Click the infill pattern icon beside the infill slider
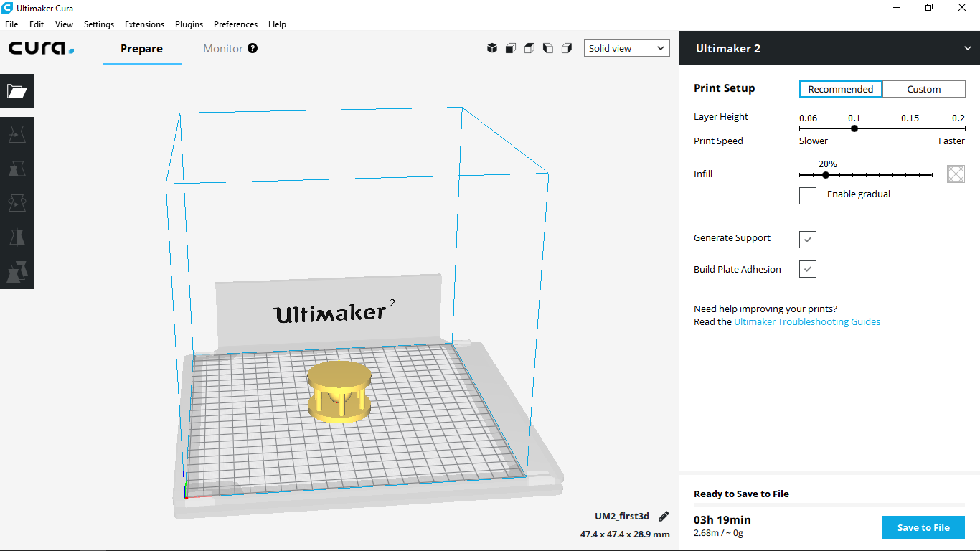Viewport: 980px width, 551px height. point(956,174)
